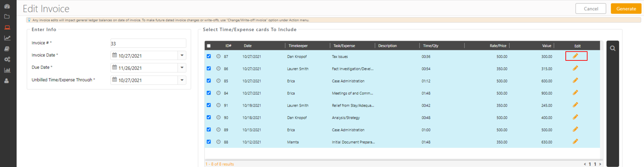Viewport: 644px width, 167px height.
Task: Uncheck the row for ID 86 Lauren Smith
Action: [209, 69]
